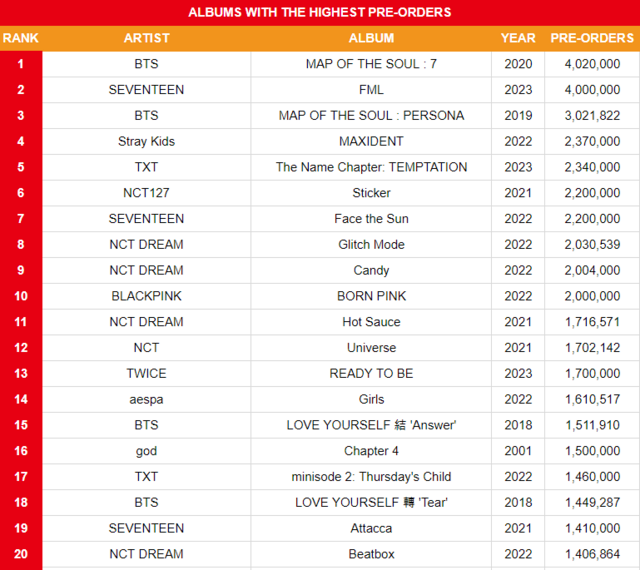Image resolution: width=640 pixels, height=570 pixels.
Task: Select album 'LOVE YOURSELF 結 Answer'
Action: tap(371, 425)
